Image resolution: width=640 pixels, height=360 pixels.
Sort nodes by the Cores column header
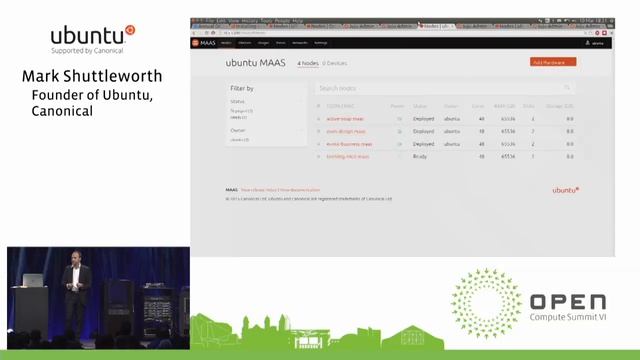[x=478, y=106]
